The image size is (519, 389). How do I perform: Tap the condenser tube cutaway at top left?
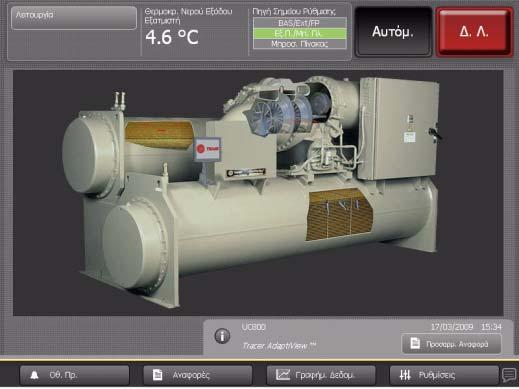coord(159,134)
